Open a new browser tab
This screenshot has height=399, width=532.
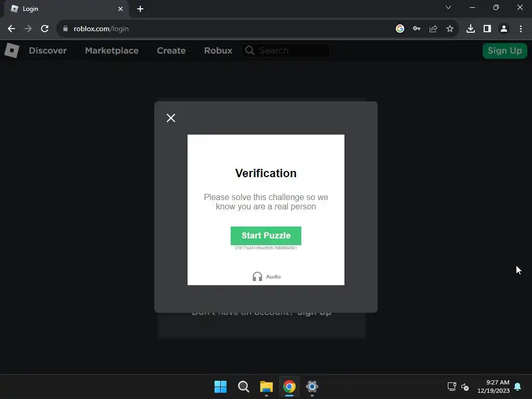(x=140, y=9)
